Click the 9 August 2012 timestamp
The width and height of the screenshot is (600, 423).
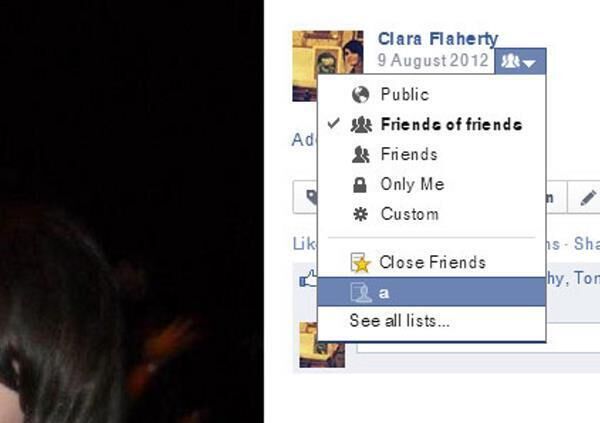pos(433,60)
